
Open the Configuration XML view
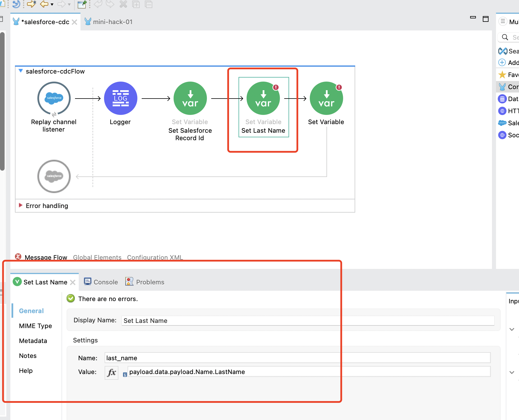(x=155, y=257)
